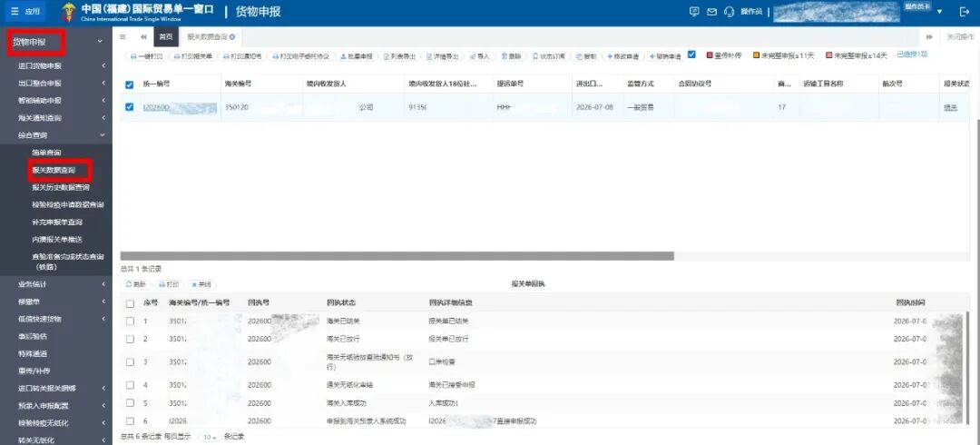The image size is (980, 445).
Task: Click the tab back double-arrow icon
Action: (143, 37)
